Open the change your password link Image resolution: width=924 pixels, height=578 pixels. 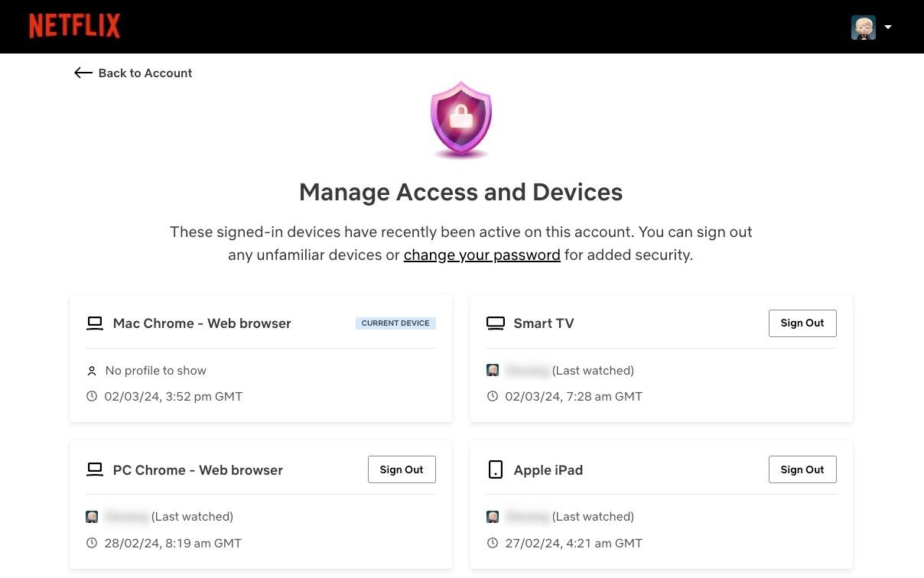tap(482, 255)
